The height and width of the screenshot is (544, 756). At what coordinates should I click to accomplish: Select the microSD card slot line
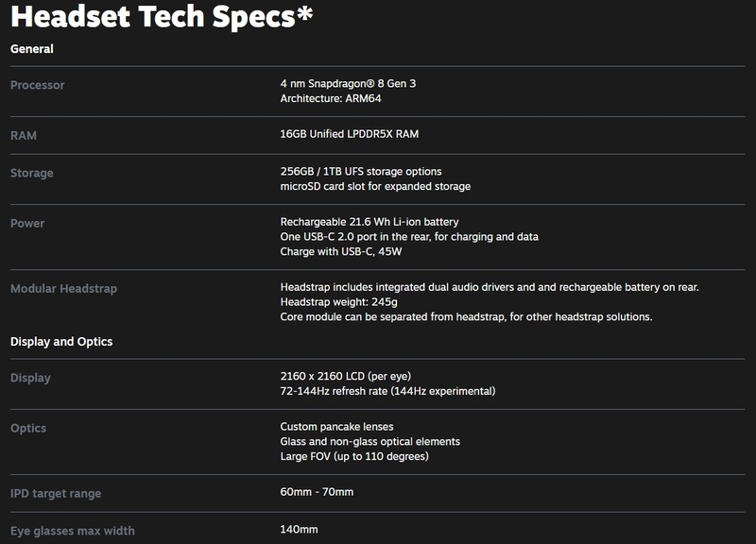tap(375, 186)
